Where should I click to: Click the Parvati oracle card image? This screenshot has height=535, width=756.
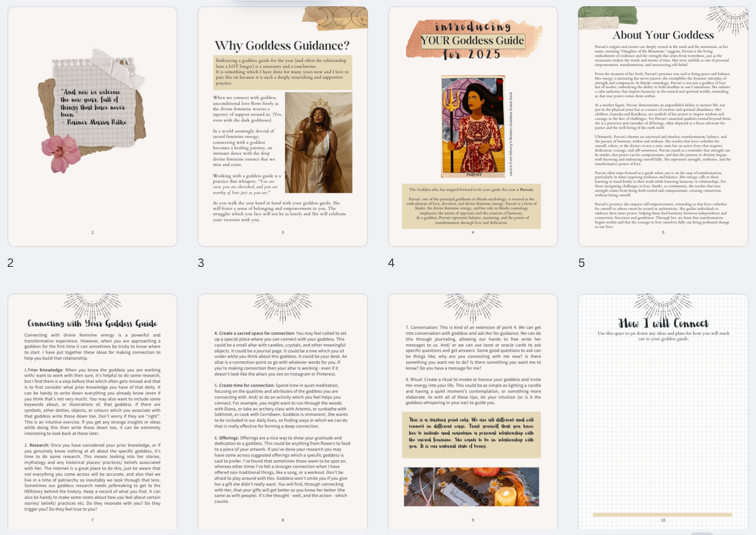coord(473,127)
